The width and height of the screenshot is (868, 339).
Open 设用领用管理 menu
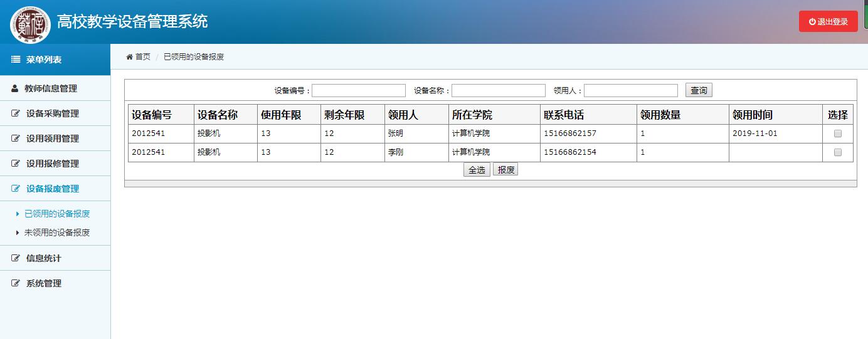pos(55,138)
